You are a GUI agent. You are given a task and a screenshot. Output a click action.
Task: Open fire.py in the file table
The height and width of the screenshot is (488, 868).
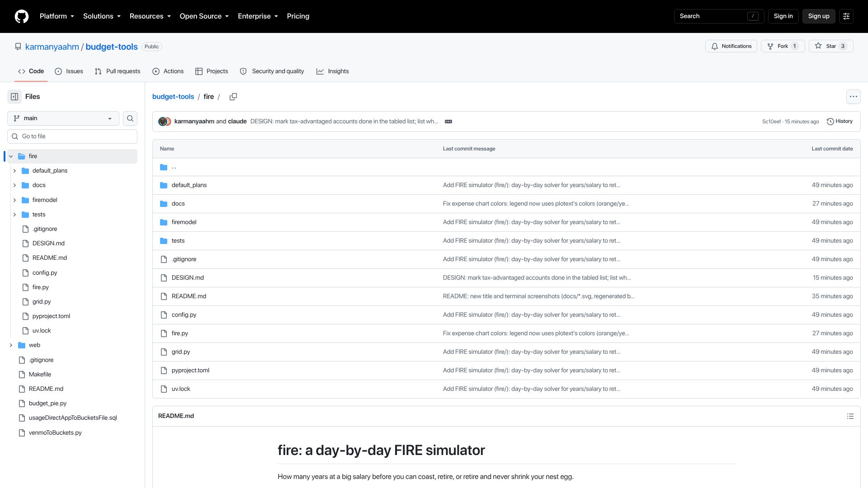[x=180, y=333]
